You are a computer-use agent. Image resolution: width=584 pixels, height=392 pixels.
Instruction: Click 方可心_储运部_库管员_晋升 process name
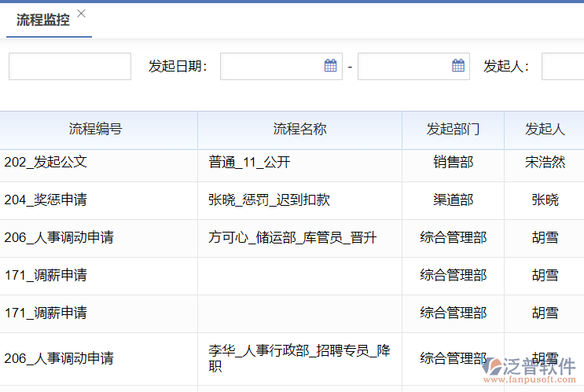tap(292, 237)
